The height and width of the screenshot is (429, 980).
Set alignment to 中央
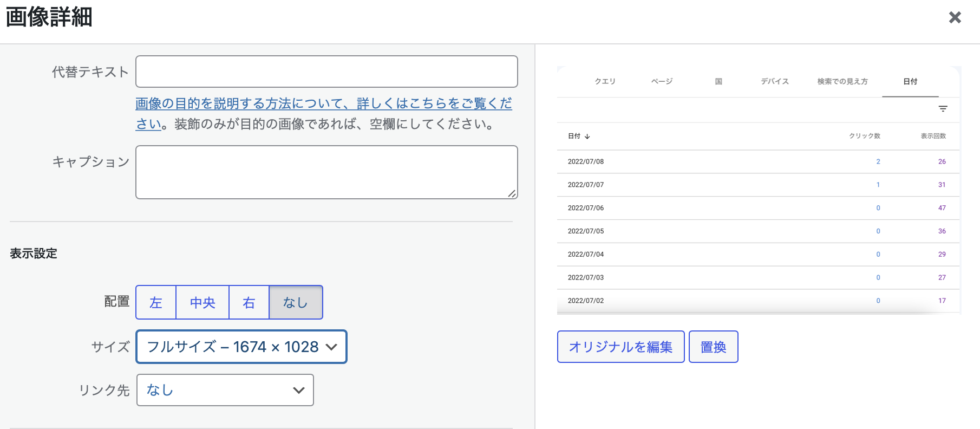pyautogui.click(x=202, y=302)
